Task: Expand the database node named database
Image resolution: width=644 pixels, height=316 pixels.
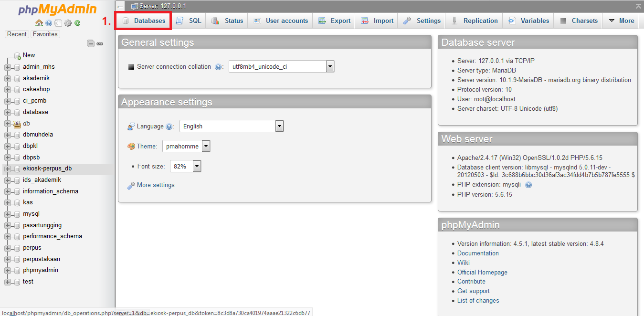Action: point(8,112)
